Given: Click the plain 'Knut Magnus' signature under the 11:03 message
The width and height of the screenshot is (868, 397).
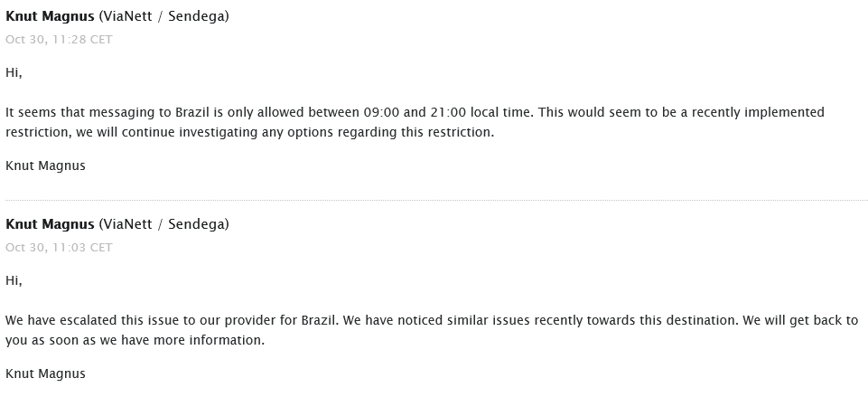Looking at the screenshot, I should tap(45, 373).
